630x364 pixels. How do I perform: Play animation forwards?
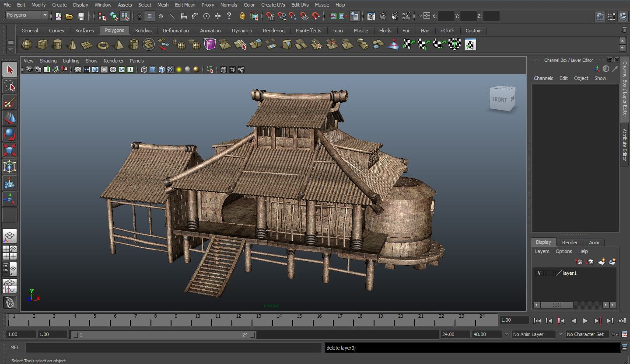coord(585,321)
